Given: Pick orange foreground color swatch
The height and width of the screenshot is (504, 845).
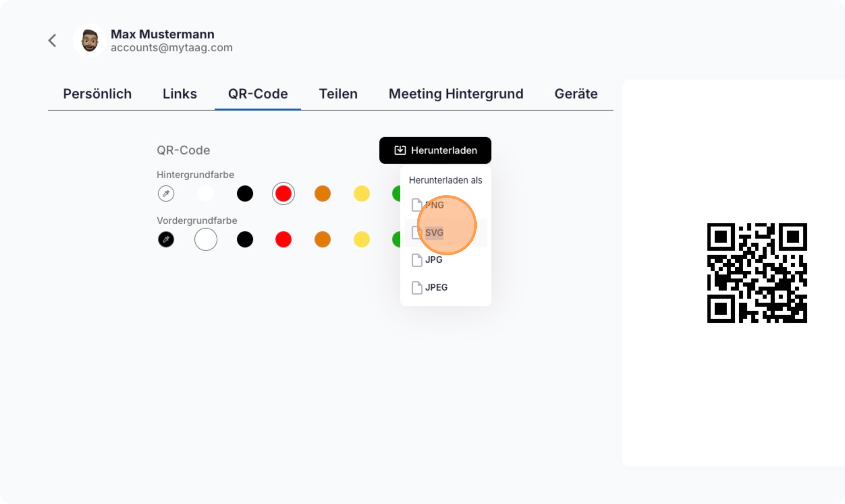Looking at the screenshot, I should tap(323, 239).
